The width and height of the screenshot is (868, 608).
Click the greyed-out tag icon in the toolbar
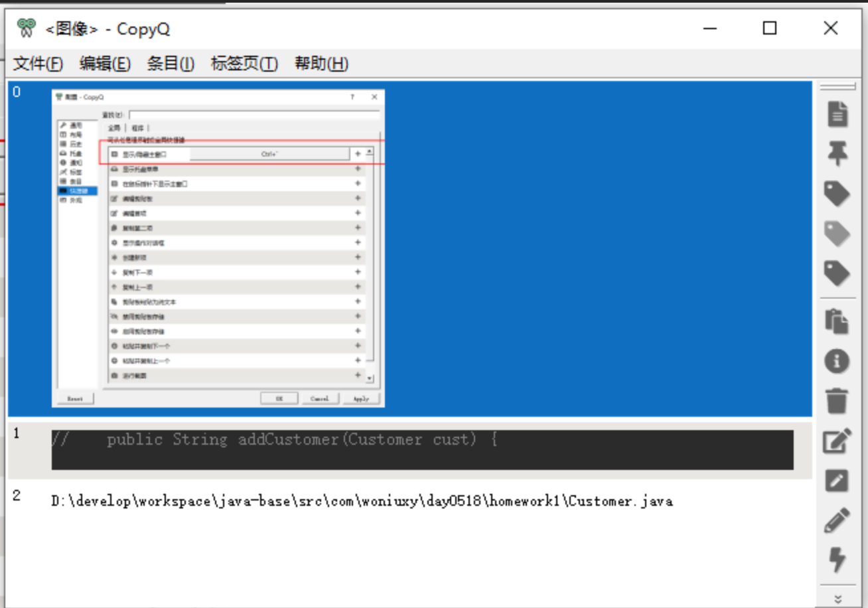(837, 233)
